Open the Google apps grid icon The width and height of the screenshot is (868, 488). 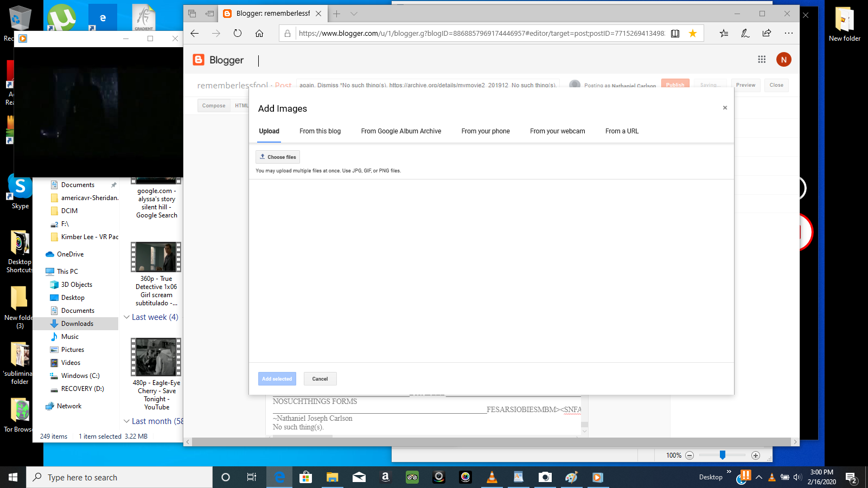[x=762, y=60]
